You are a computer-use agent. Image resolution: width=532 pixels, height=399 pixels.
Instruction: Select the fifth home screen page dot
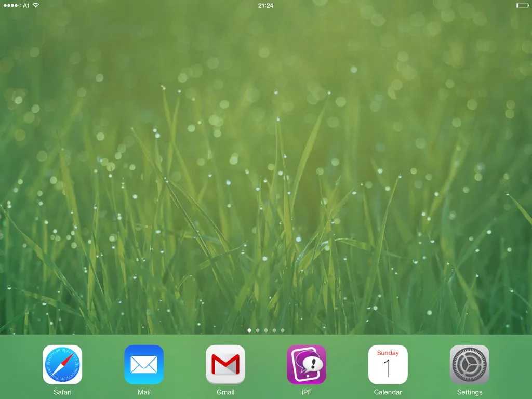pos(283,330)
